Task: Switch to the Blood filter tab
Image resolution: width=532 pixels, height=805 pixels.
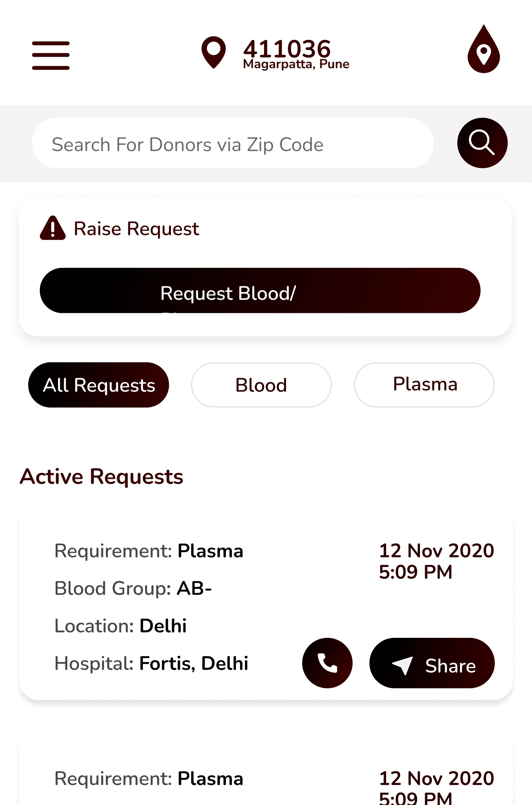Action: (261, 385)
